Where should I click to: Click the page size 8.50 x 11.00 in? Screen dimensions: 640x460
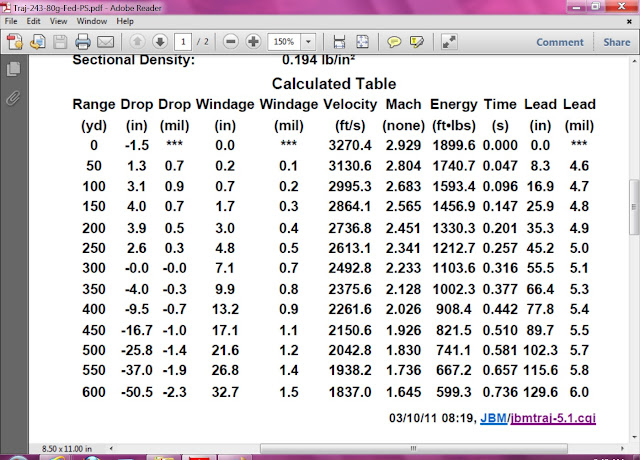click(x=67, y=449)
